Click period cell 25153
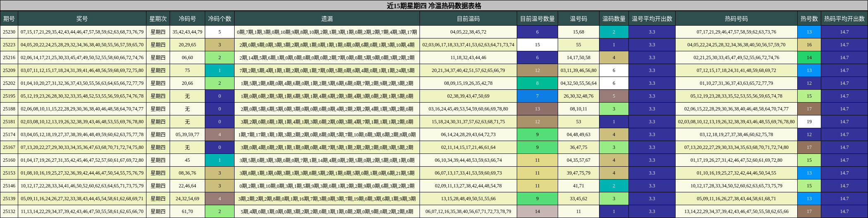 (9, 173)
